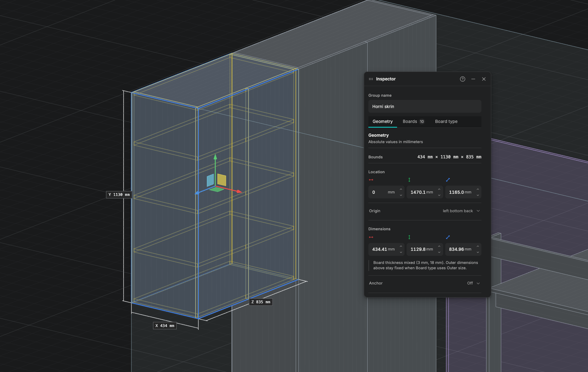Click the green Y-axis gizmo arrow
The image size is (588, 372).
coord(215,157)
